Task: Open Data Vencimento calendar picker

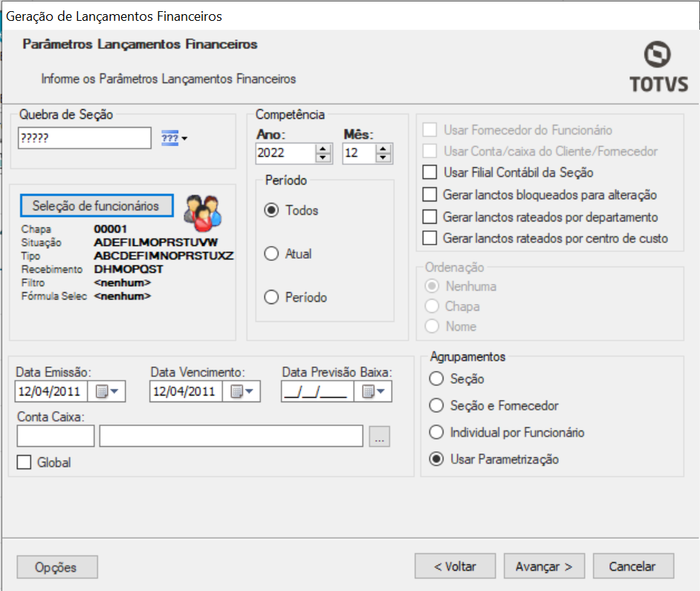Action: [x=242, y=392]
